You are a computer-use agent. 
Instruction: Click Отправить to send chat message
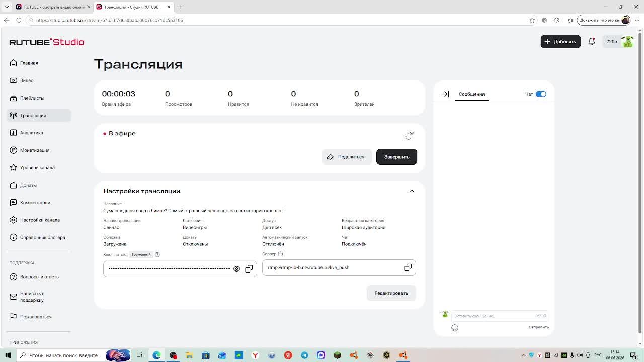click(x=538, y=327)
